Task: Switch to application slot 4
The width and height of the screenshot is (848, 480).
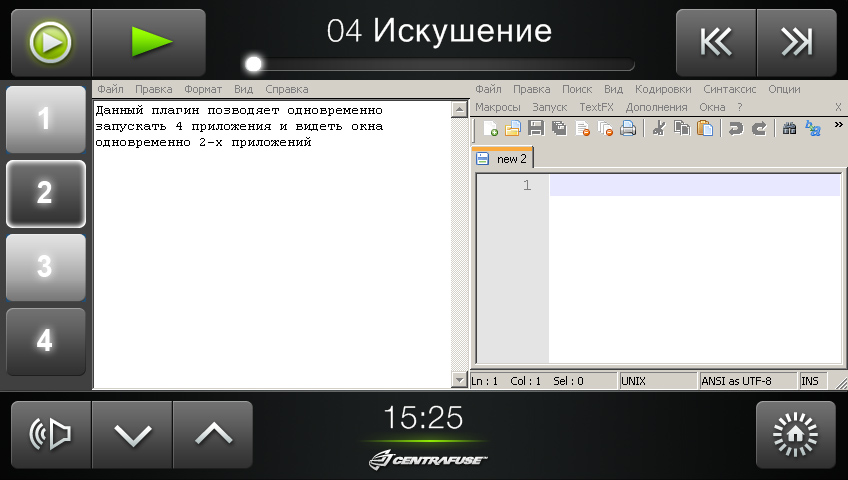Action: (x=45, y=341)
